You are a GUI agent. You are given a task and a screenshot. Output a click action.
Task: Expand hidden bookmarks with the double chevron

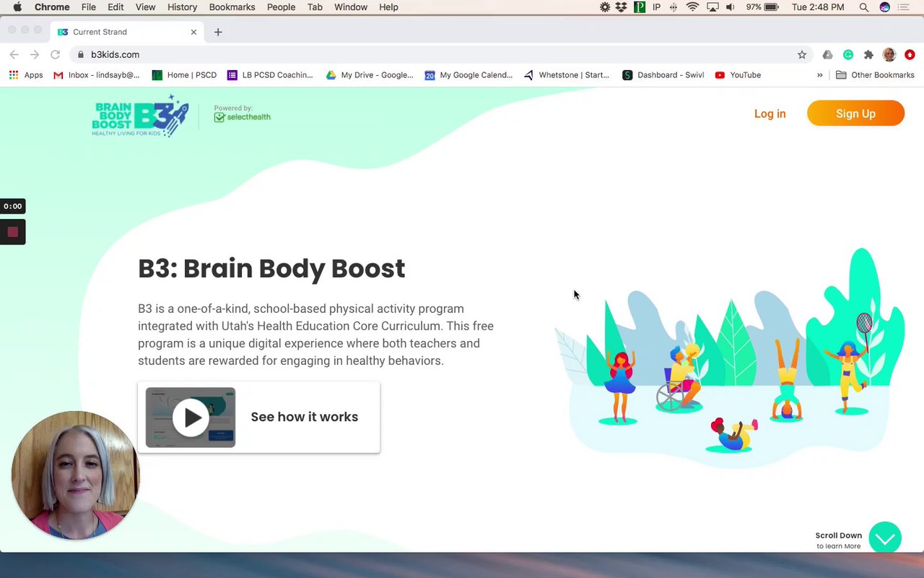pos(819,75)
